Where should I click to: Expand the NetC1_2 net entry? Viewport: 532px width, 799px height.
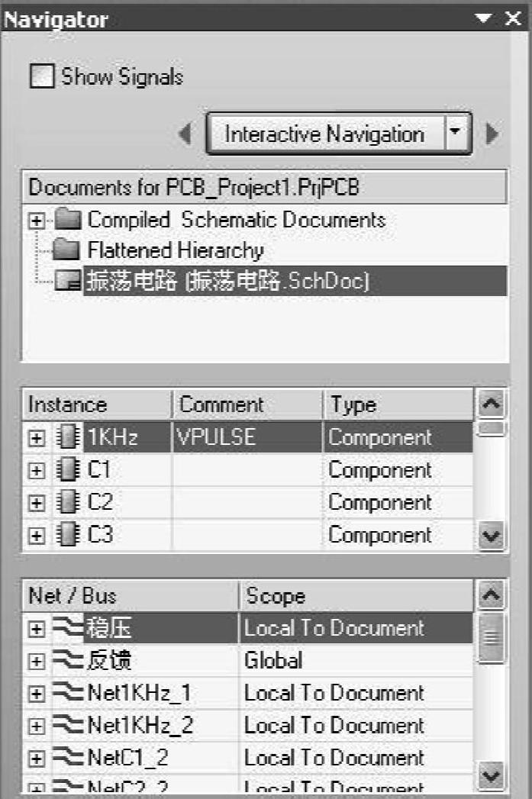[36, 759]
